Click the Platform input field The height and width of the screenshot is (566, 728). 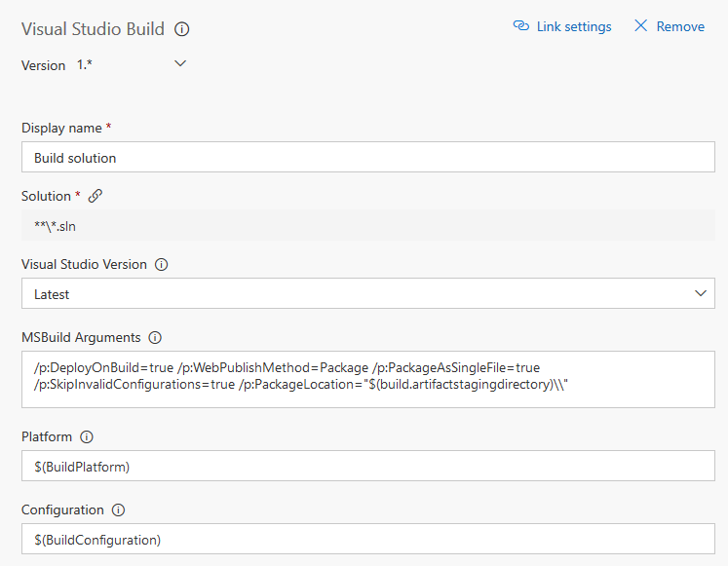[x=367, y=467]
